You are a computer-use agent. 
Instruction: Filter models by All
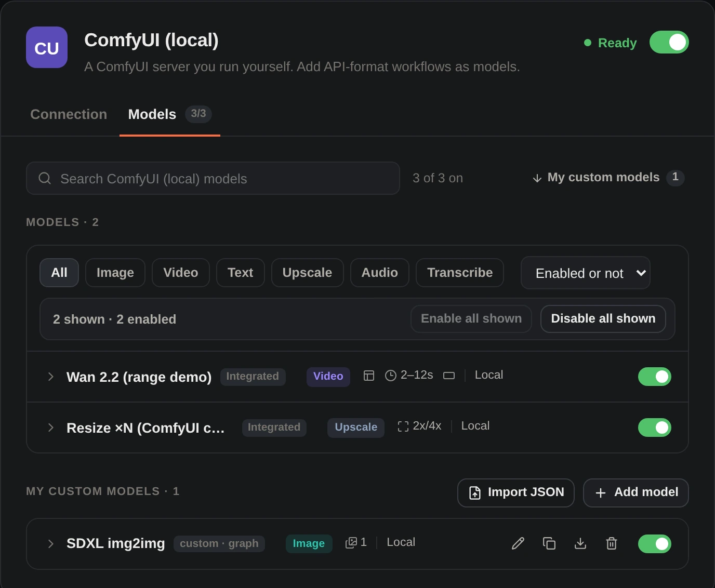[x=59, y=273]
